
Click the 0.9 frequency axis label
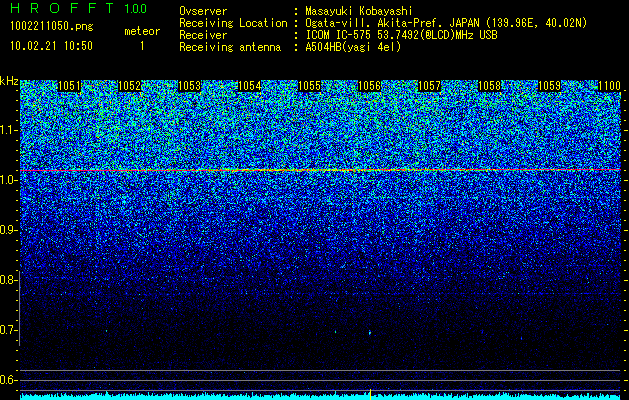click(9, 230)
